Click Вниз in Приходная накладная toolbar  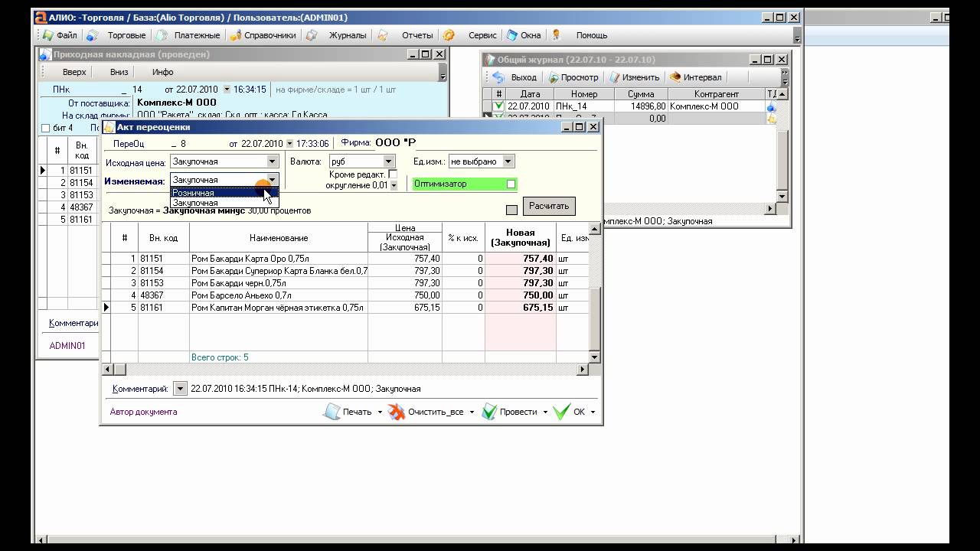click(119, 72)
